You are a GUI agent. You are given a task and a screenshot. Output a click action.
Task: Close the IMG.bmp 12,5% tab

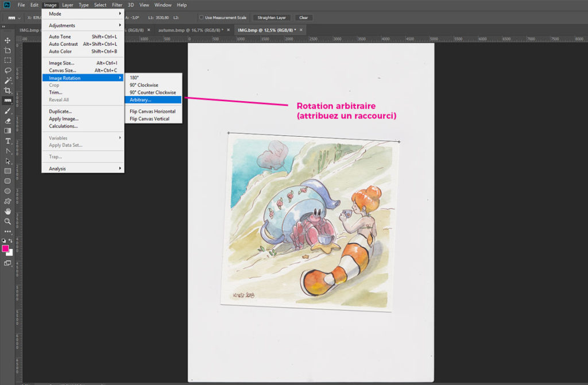[301, 30]
